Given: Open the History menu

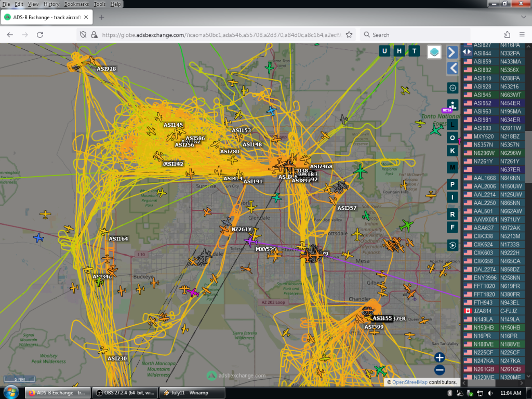Looking at the screenshot, I should click(x=51, y=4).
